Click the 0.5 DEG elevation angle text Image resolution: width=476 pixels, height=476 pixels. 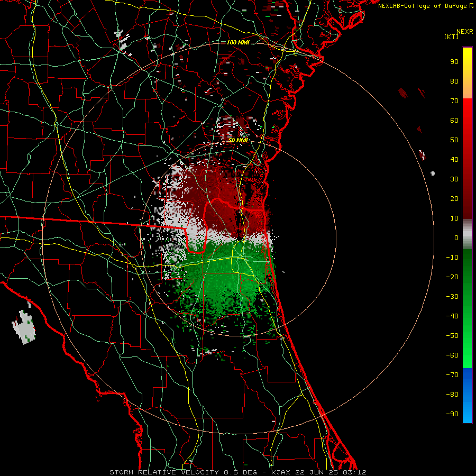click(x=240, y=472)
